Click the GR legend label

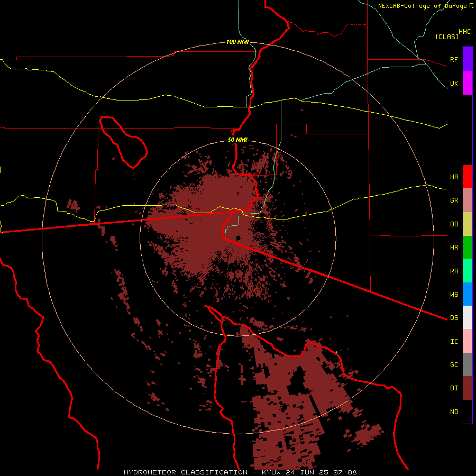[x=454, y=200]
